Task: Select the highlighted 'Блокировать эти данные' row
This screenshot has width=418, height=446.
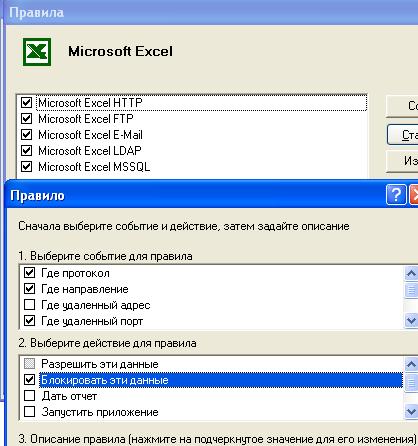Action: pyautogui.click(x=221, y=380)
